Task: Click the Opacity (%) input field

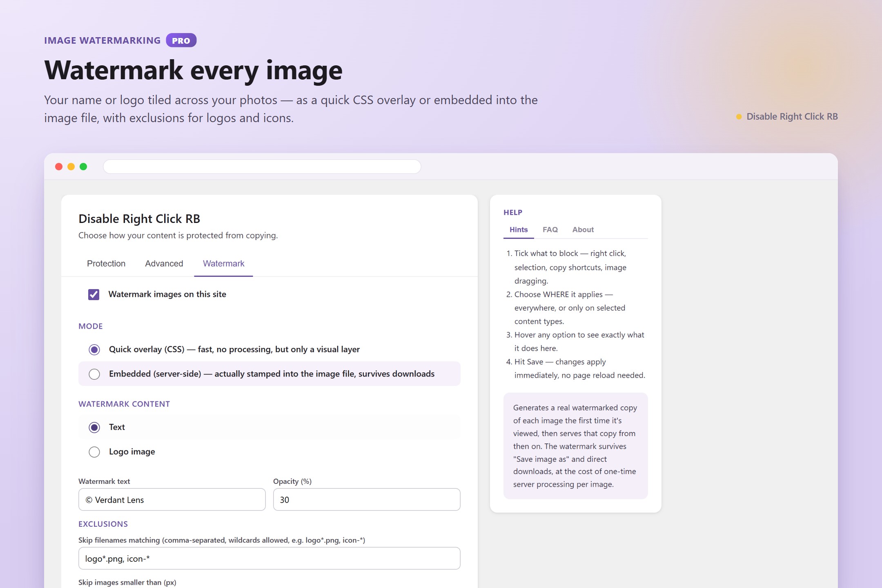Action: point(367,500)
